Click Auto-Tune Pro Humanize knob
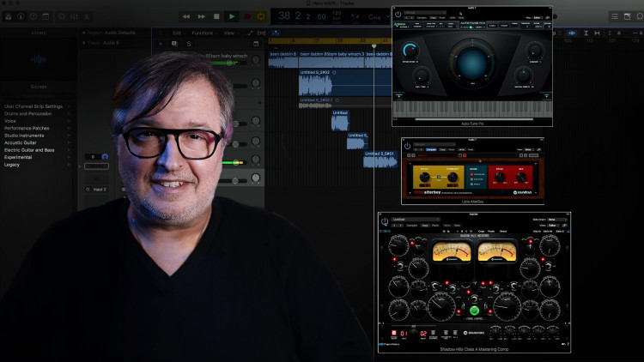 [534, 51]
